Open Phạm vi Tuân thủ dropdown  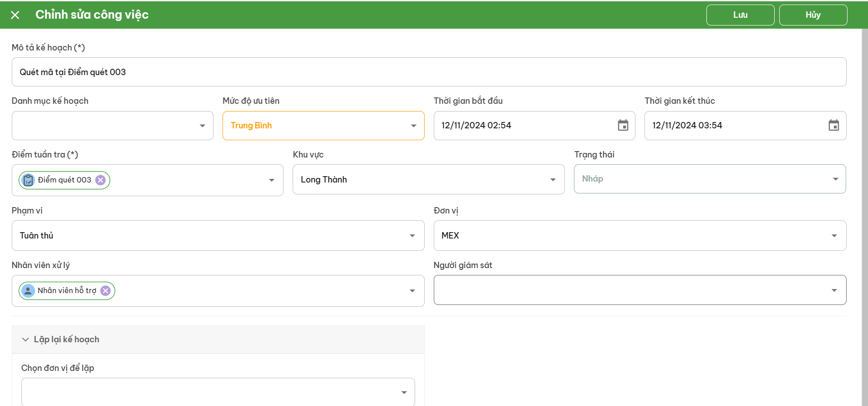pyautogui.click(x=218, y=235)
